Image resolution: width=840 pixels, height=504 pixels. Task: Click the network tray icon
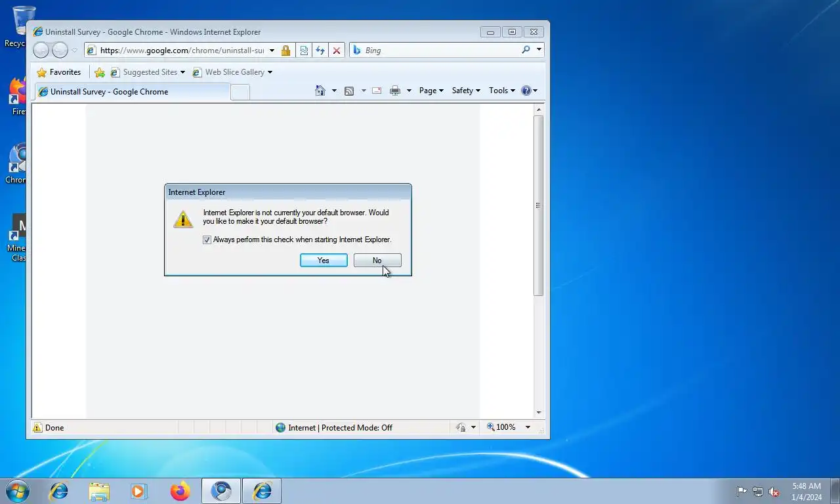pyautogui.click(x=758, y=492)
